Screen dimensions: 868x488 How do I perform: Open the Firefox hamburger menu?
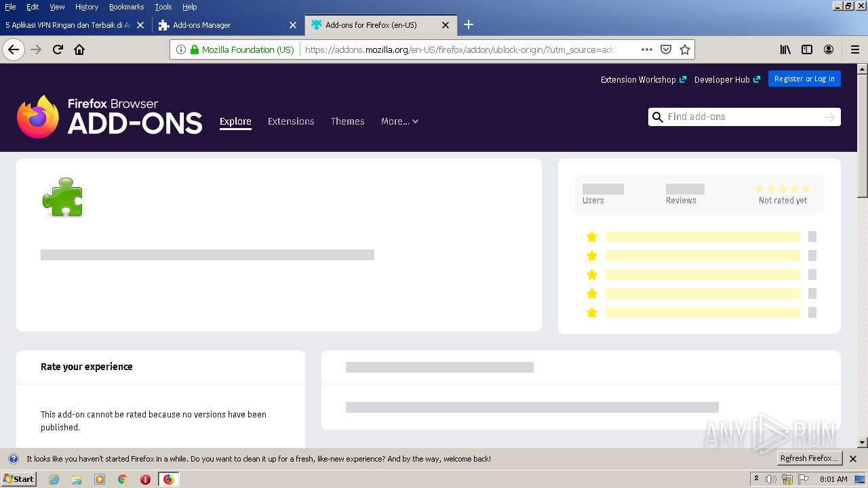[x=855, y=49]
